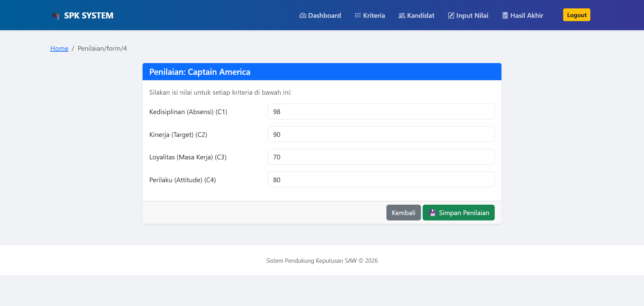
Task: Click the Dashboard speedometer icon
Action: tap(303, 15)
